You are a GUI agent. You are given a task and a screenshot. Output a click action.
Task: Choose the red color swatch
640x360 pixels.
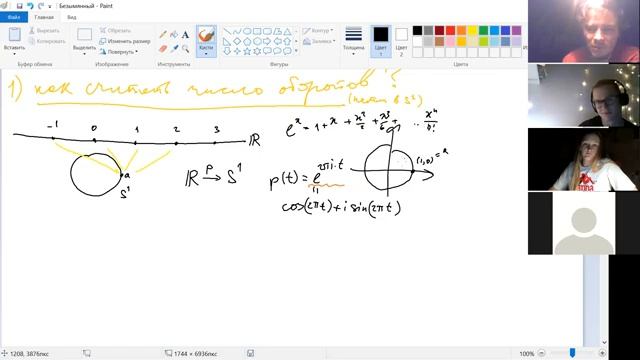[x=450, y=31]
